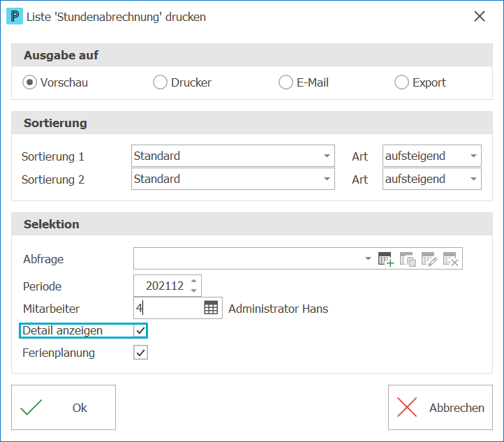Click the Ok button
Viewport: 504px width, 442px height.
(64, 407)
